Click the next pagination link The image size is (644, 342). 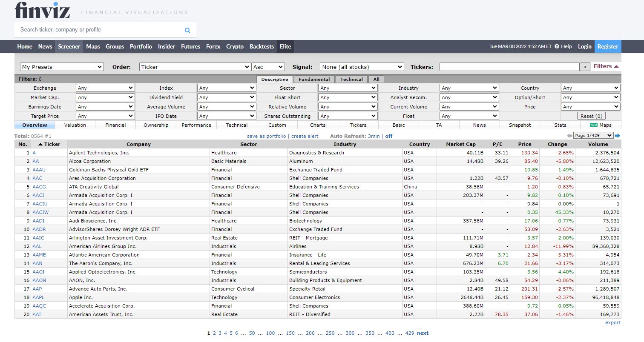click(423, 333)
